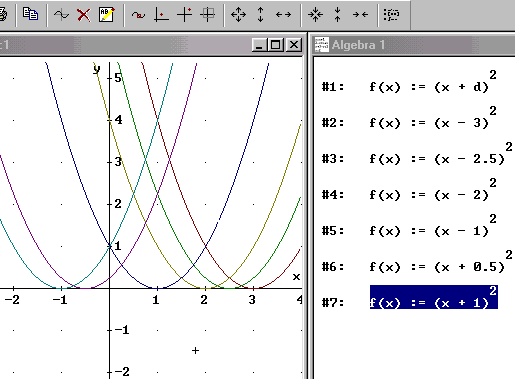This screenshot has height=379, width=515.
Task: Click the set plot region icon
Action: 207,15
